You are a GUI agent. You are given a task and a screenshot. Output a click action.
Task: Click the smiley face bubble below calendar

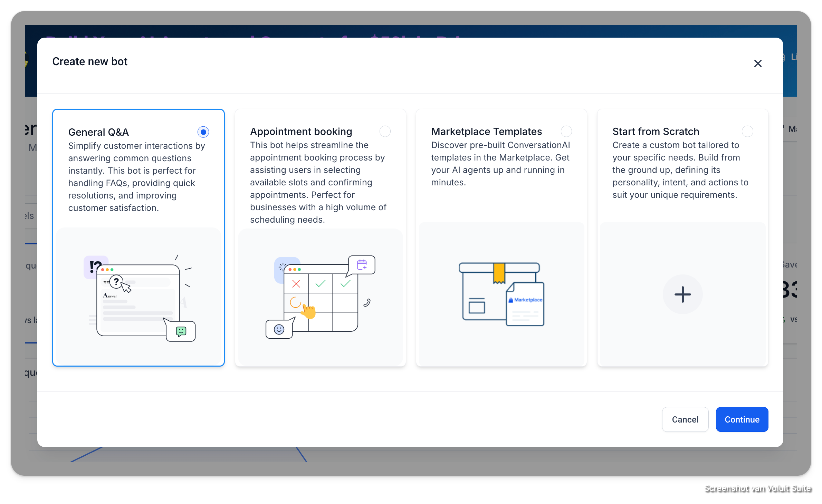click(279, 329)
